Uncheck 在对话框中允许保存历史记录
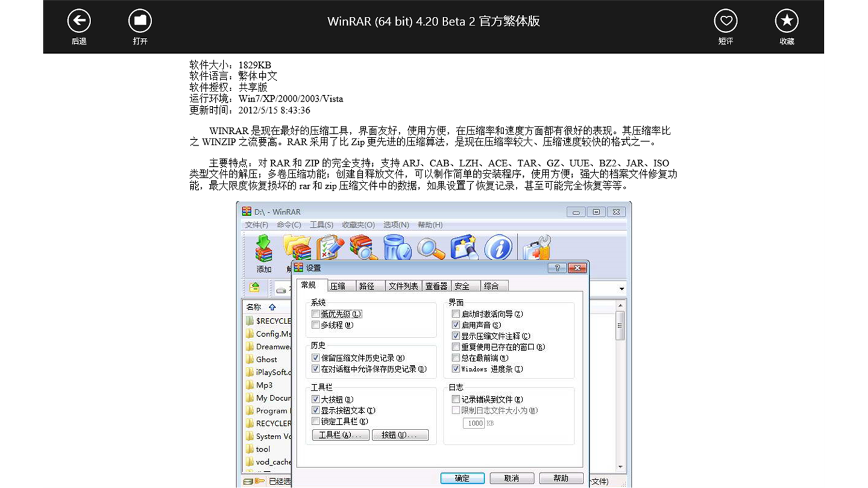Screen dimensions: 868x488 pos(315,369)
